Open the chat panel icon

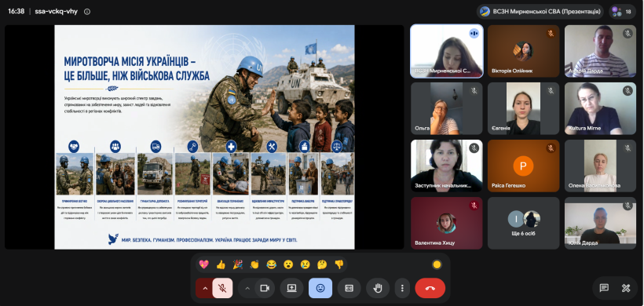coord(604,288)
